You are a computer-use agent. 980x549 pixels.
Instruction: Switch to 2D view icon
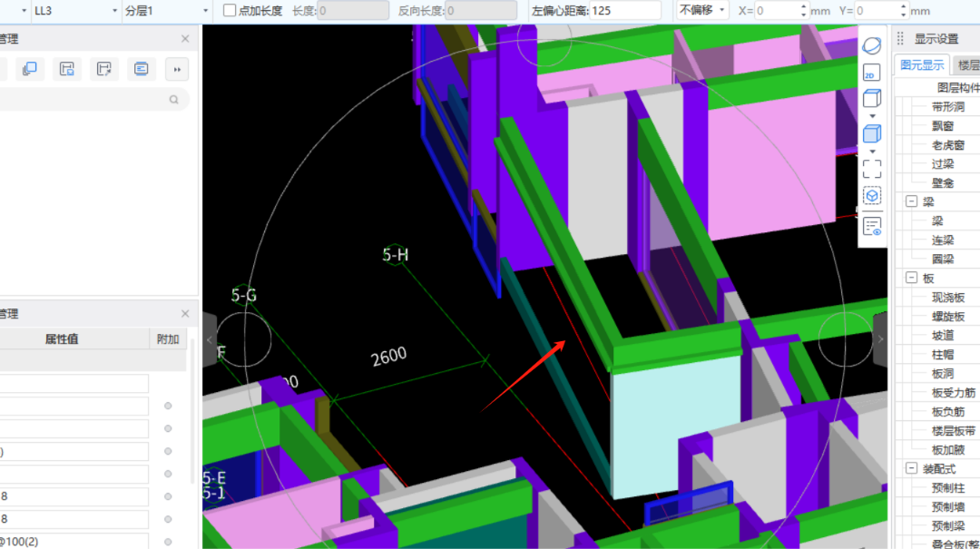click(871, 73)
